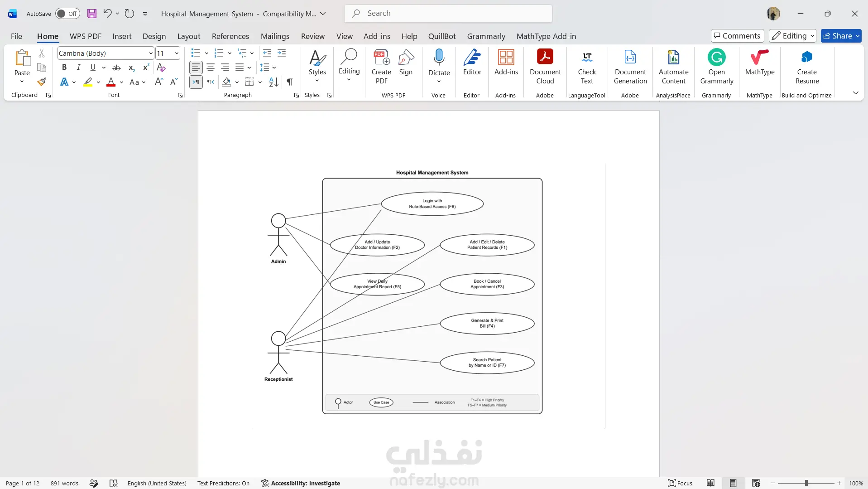Set left text alignment

[196, 68]
